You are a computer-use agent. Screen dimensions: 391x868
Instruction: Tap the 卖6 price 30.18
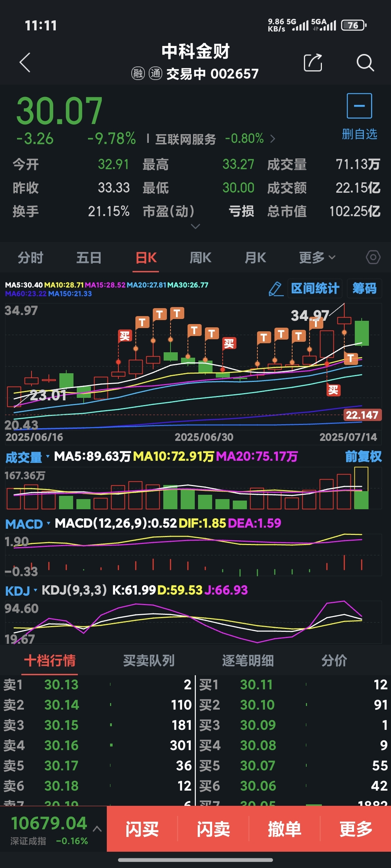pyautogui.click(x=61, y=786)
